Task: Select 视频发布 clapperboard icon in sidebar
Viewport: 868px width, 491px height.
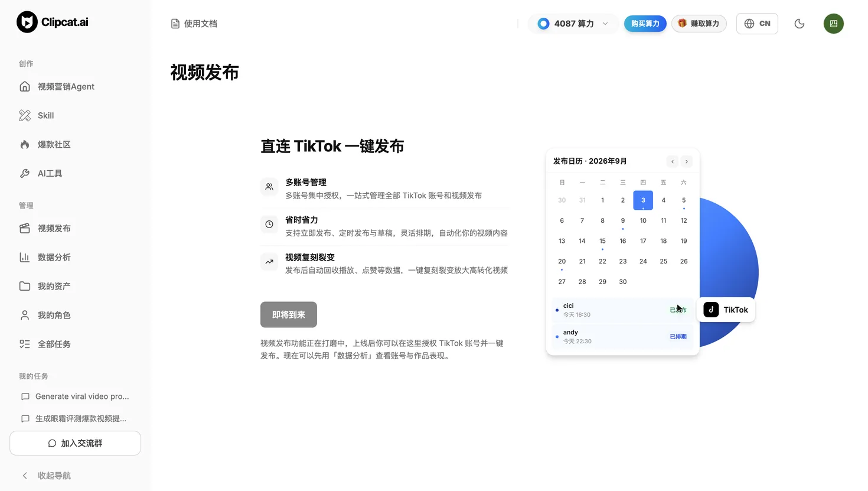Action: (x=25, y=228)
